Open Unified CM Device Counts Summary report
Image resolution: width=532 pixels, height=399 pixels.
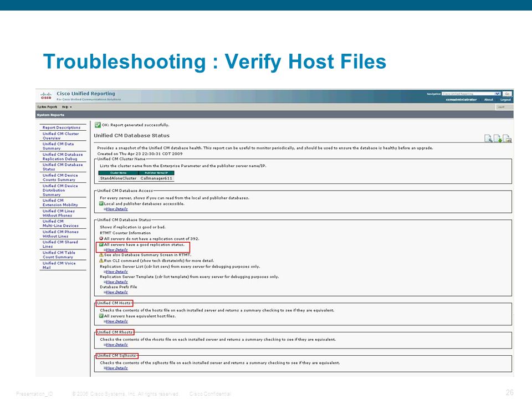60,177
